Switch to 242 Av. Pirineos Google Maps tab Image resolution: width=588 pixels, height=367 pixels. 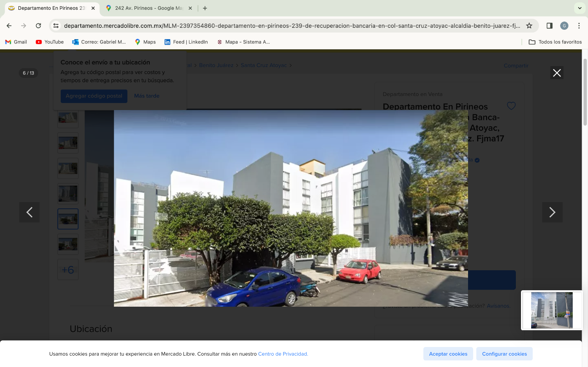[x=149, y=8]
